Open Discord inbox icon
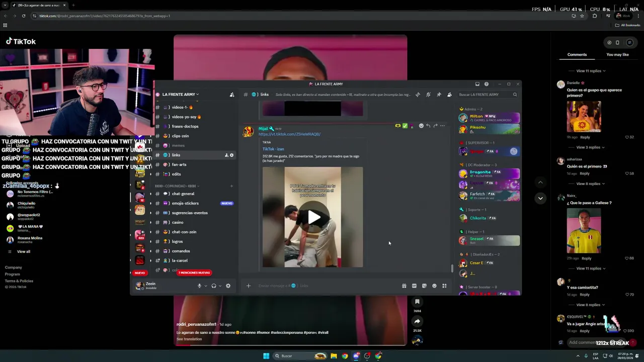Viewport: 644px width, 362px height. (477, 84)
